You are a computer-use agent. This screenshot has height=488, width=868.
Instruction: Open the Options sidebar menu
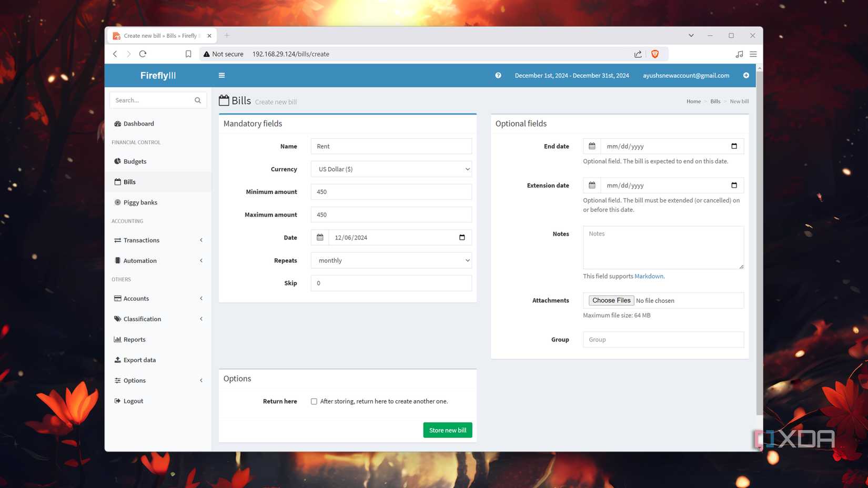tap(134, 380)
